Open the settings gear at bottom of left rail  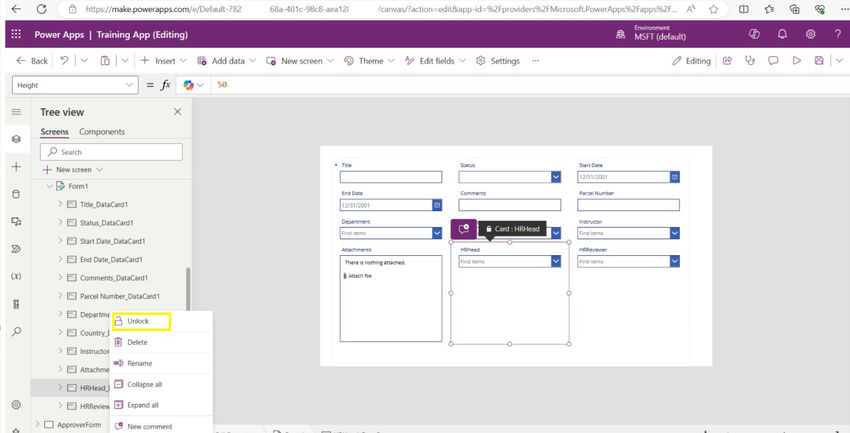coord(16,404)
